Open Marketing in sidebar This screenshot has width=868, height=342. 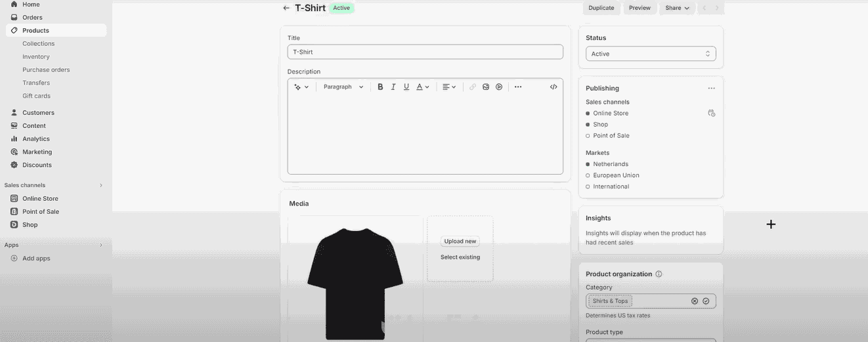pyautogui.click(x=37, y=152)
